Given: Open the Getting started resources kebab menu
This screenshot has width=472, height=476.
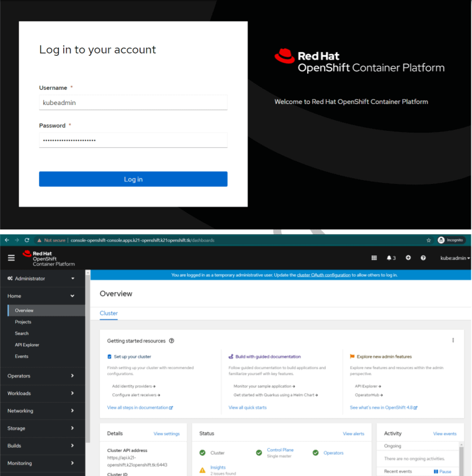Looking at the screenshot, I should (453, 340).
